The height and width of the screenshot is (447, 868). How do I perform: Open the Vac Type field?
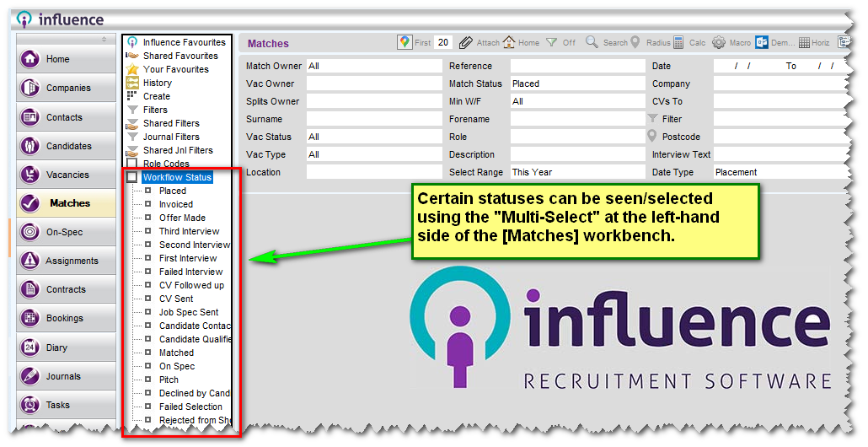click(x=374, y=154)
